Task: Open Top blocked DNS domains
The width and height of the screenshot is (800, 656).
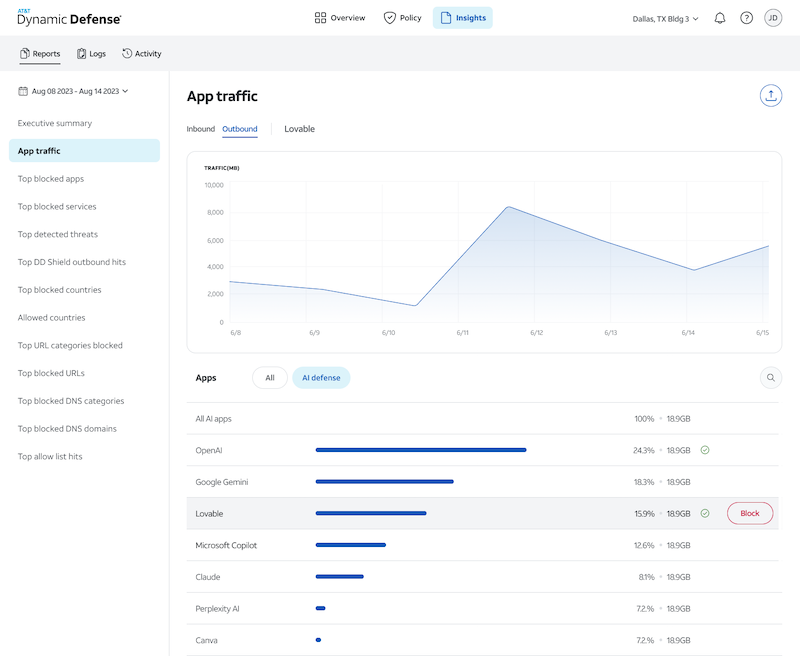Action: click(x=67, y=428)
